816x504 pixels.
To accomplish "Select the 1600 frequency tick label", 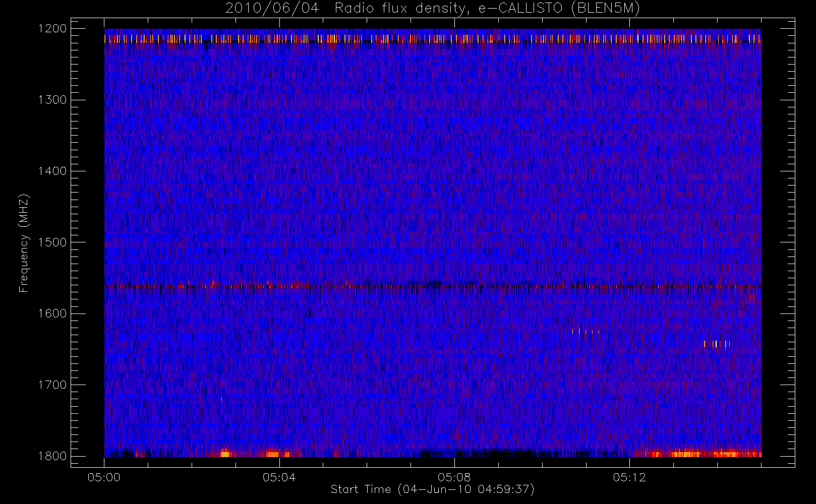I will (x=53, y=313).
